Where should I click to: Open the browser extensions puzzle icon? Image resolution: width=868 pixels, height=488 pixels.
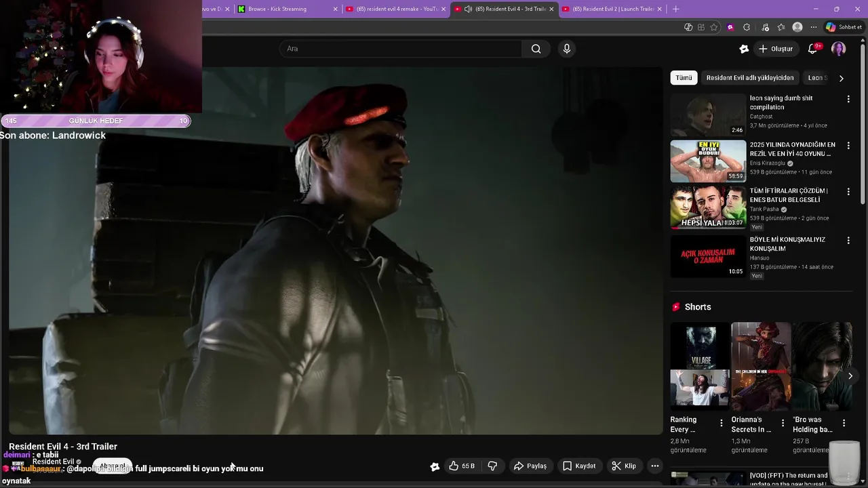(x=747, y=27)
